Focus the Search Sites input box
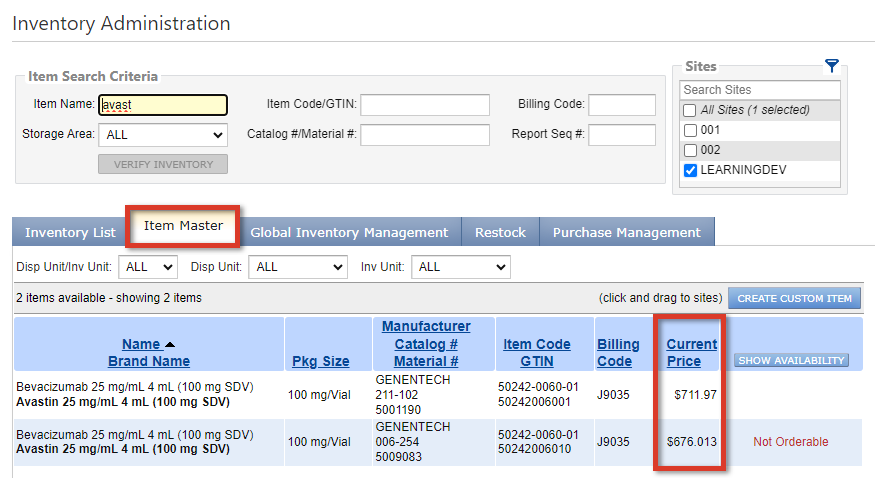This screenshot has width=875, height=478. point(760,90)
